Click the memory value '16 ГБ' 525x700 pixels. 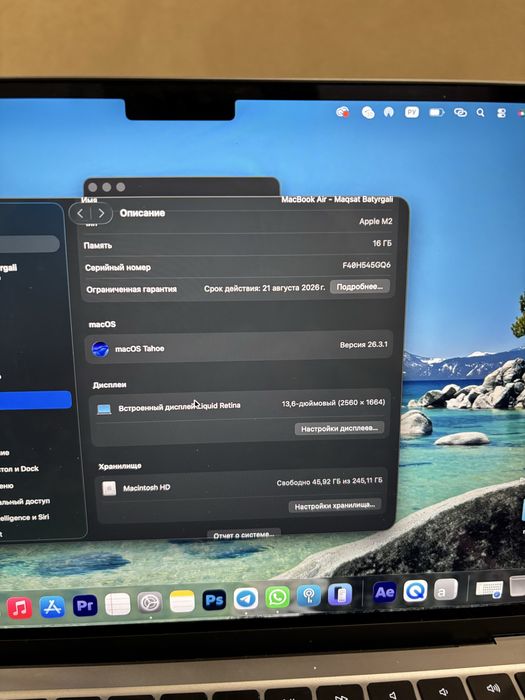pos(382,243)
